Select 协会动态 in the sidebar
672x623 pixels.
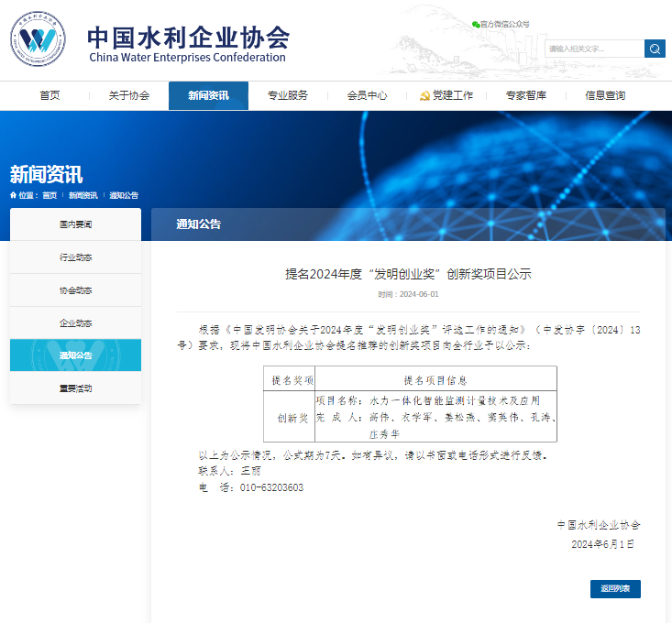point(75,290)
